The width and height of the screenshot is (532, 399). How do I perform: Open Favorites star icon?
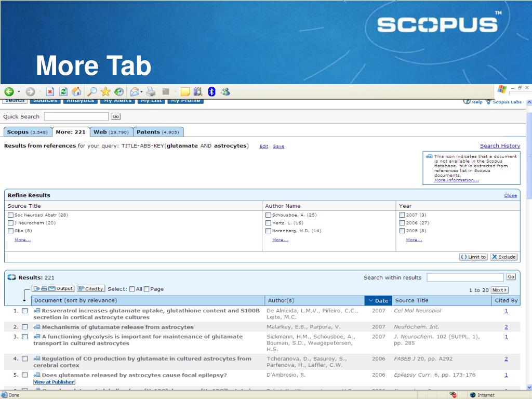(x=105, y=91)
